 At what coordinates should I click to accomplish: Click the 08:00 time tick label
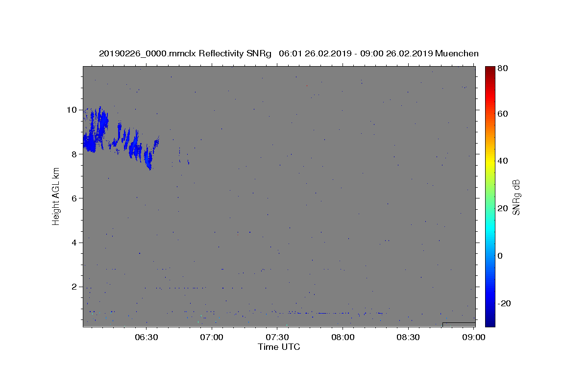(x=343, y=337)
